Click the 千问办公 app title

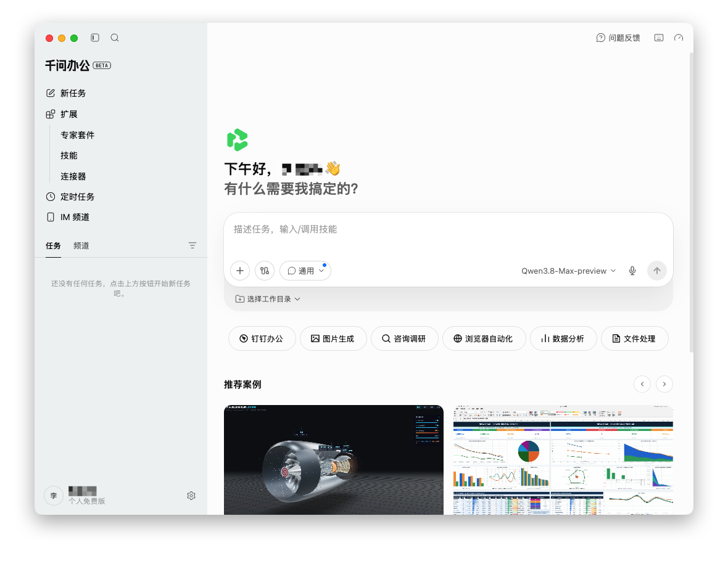[67, 65]
